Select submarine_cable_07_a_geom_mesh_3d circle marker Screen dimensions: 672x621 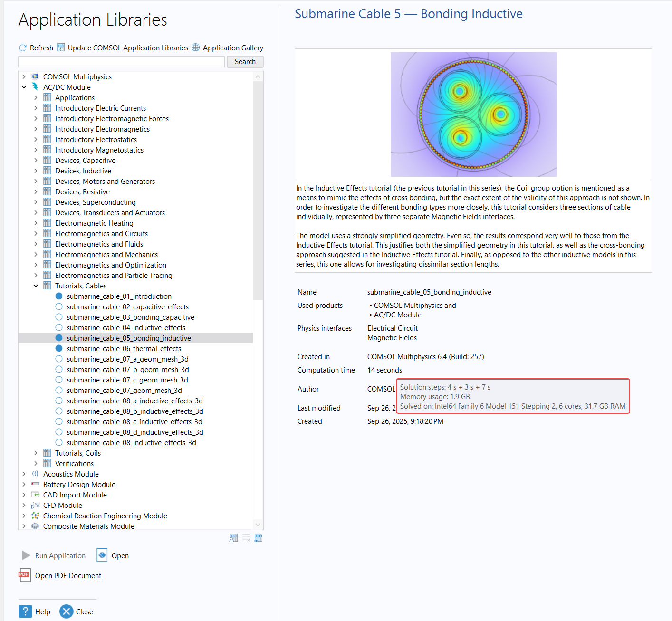[x=59, y=359]
